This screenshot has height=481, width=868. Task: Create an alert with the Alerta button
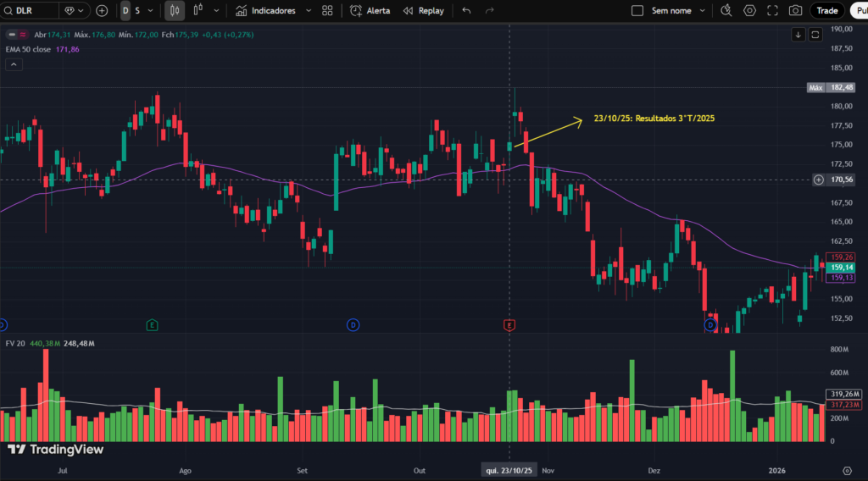pyautogui.click(x=370, y=10)
